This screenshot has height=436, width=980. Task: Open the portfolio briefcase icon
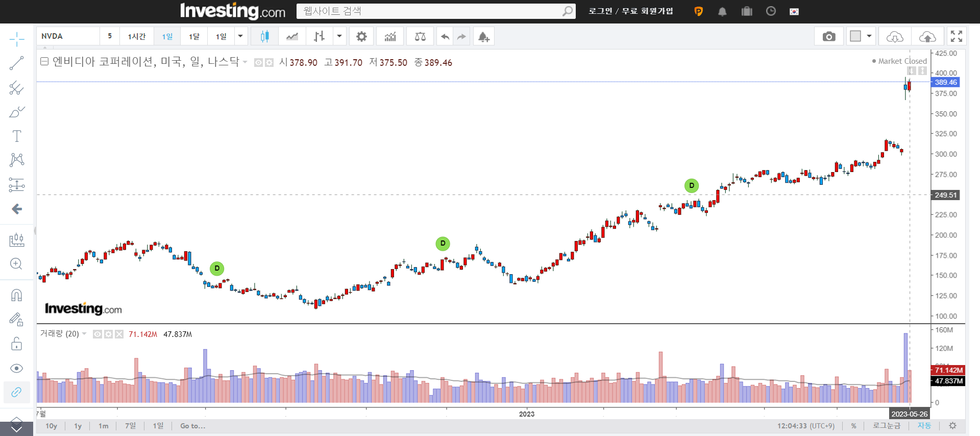click(747, 11)
